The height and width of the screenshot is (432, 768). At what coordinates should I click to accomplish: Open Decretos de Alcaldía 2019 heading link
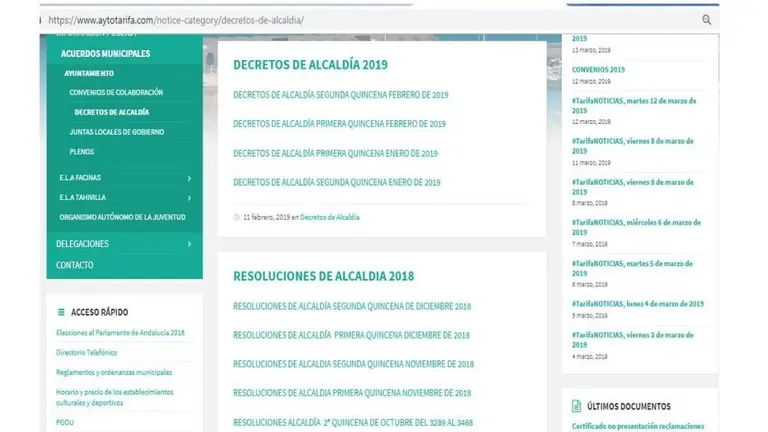click(310, 65)
